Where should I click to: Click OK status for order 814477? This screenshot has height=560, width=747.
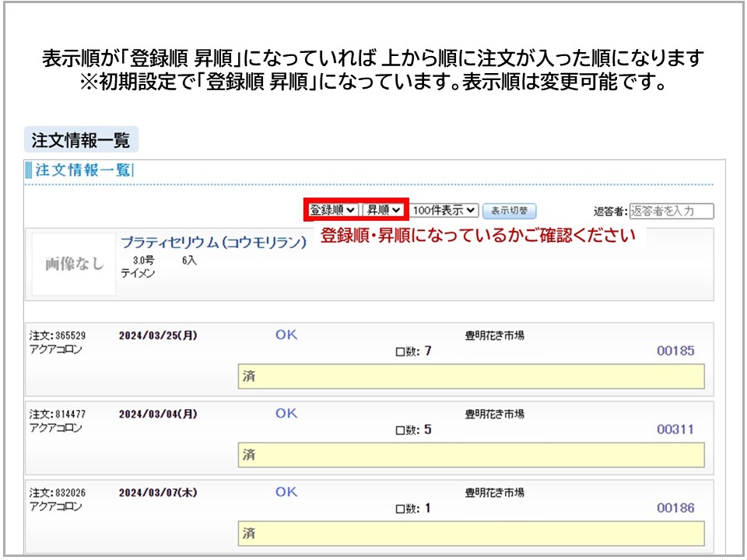tap(286, 413)
